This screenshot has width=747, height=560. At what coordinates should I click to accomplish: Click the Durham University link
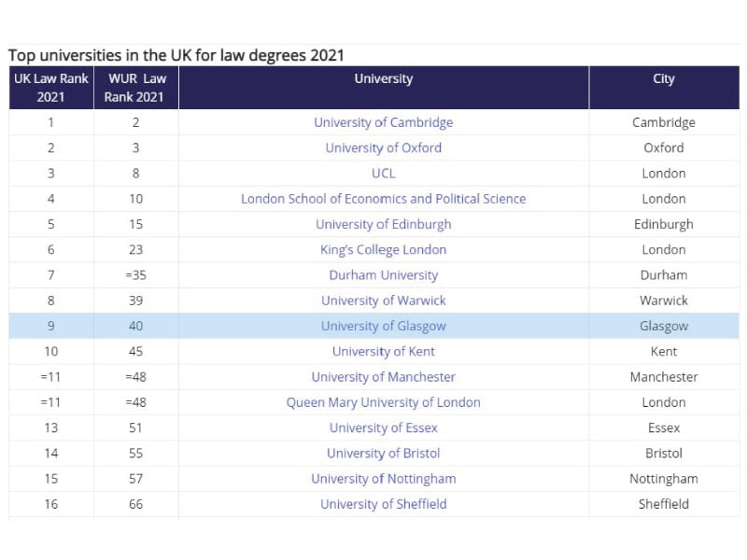(383, 275)
